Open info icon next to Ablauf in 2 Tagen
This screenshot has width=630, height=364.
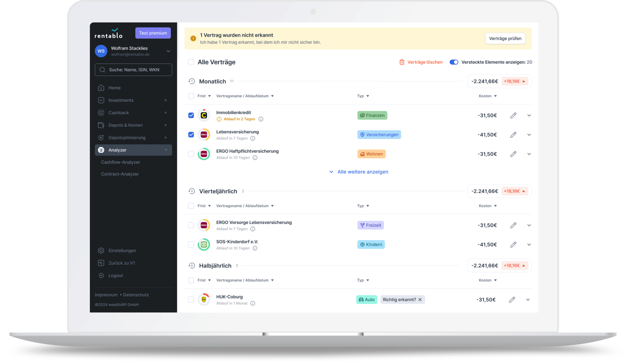[261, 119]
